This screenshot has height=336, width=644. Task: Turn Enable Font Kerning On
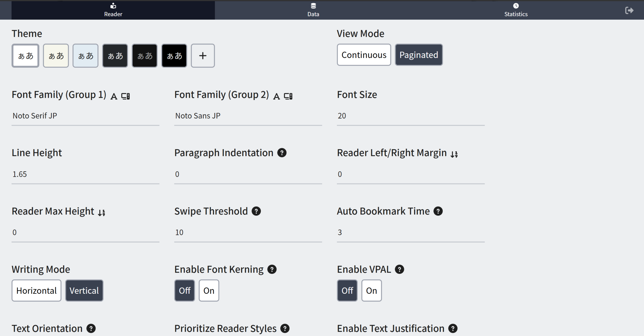(x=209, y=291)
